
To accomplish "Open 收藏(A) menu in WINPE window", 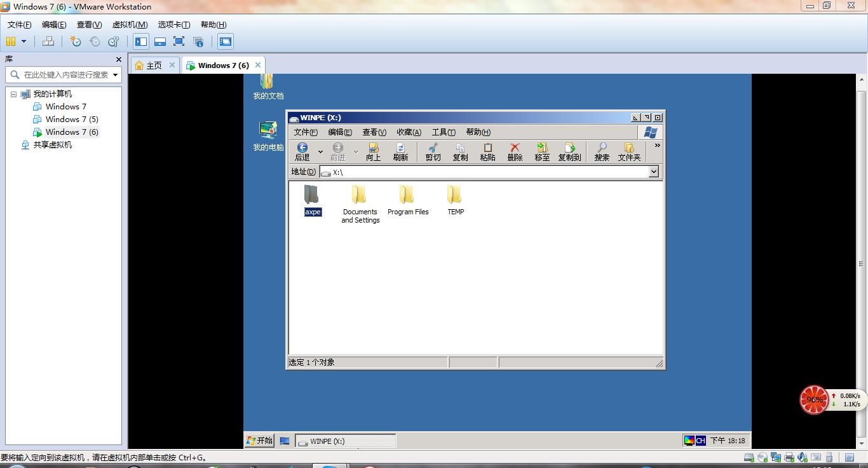I will point(409,132).
